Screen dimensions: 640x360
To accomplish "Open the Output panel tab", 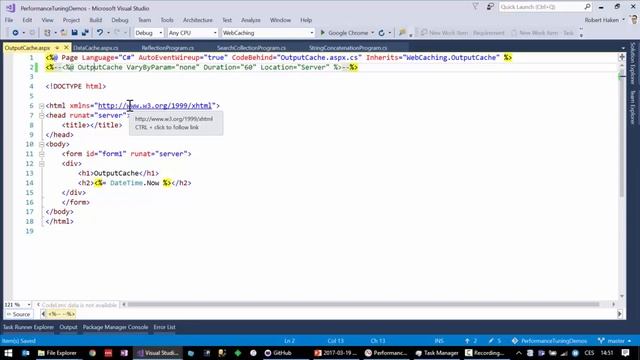I will pos(68,327).
